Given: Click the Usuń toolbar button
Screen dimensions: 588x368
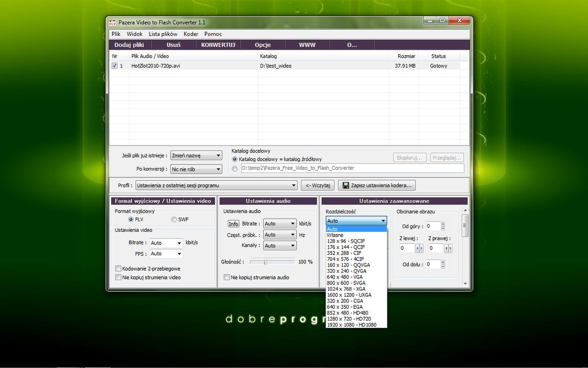Looking at the screenshot, I should click(x=174, y=45).
